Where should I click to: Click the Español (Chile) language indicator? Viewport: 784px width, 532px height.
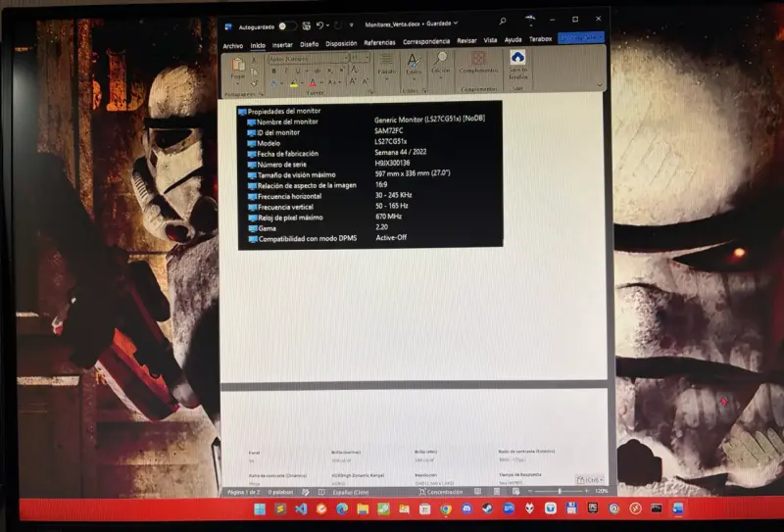tap(351, 492)
